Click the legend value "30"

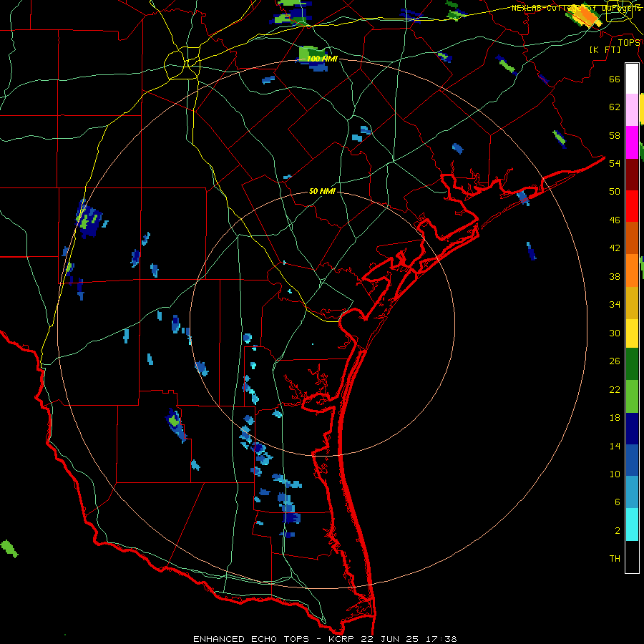[x=615, y=333]
